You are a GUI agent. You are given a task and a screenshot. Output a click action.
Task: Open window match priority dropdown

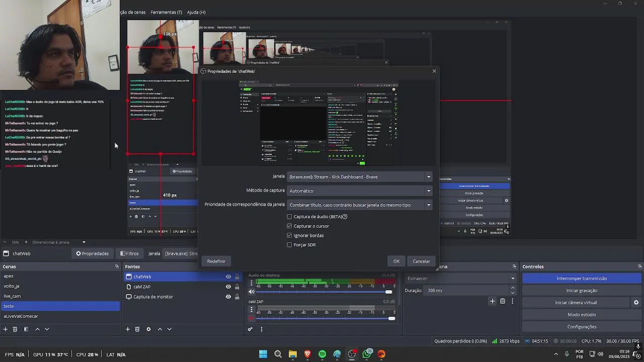360,205
